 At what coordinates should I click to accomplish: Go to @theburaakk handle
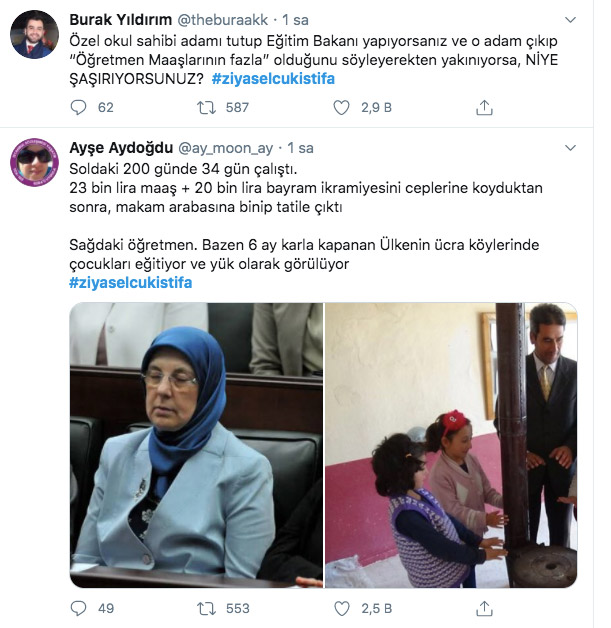[x=223, y=20]
